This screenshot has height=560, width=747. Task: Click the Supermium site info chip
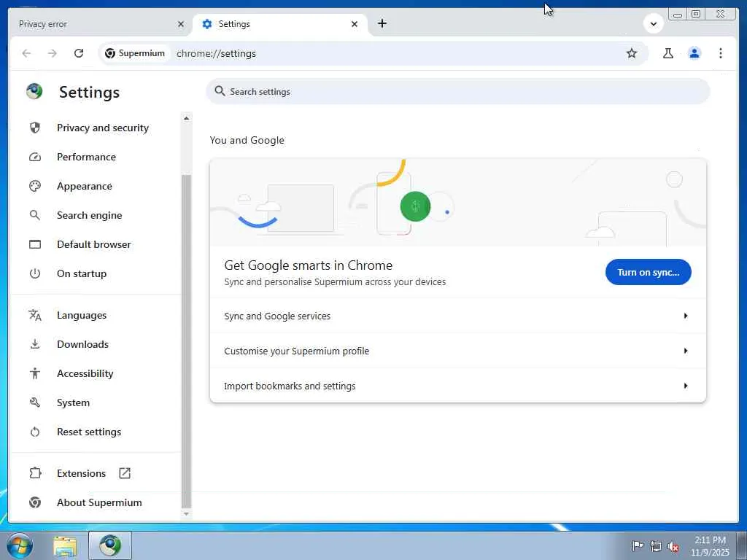[135, 53]
